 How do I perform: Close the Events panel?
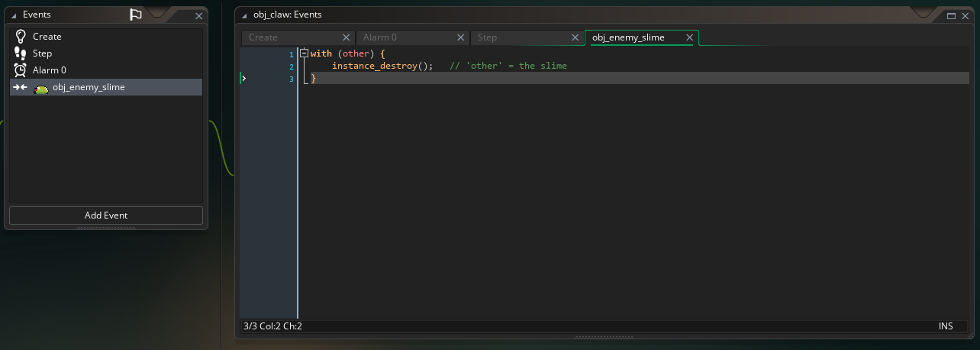[x=199, y=15]
